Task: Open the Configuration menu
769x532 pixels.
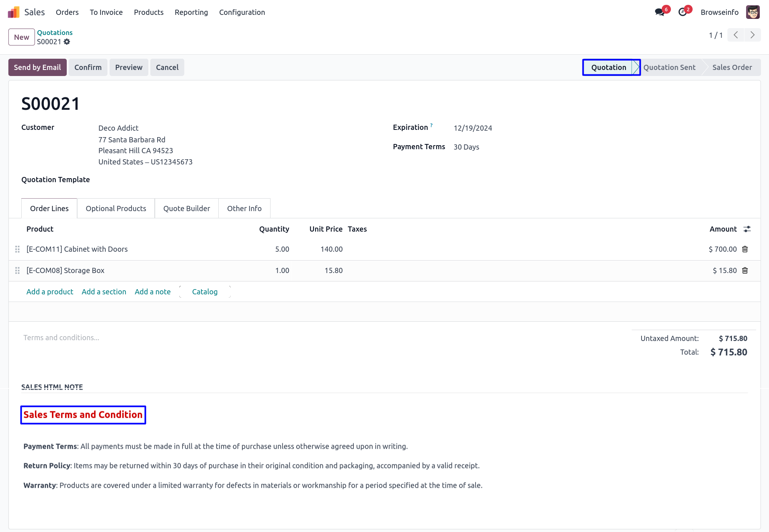Action: point(242,12)
